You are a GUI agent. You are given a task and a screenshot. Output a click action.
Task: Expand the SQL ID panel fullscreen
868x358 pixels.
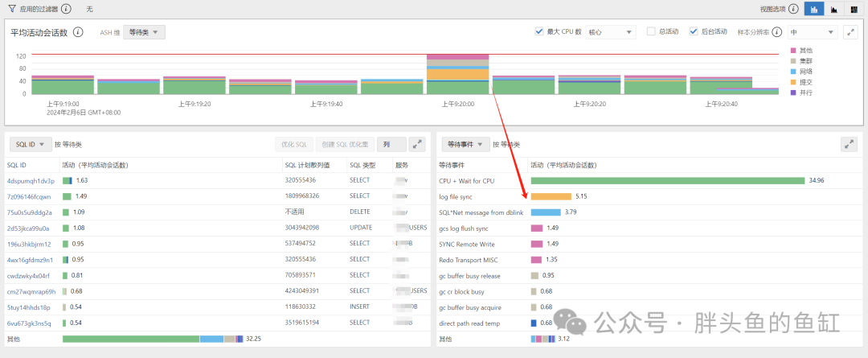click(417, 144)
